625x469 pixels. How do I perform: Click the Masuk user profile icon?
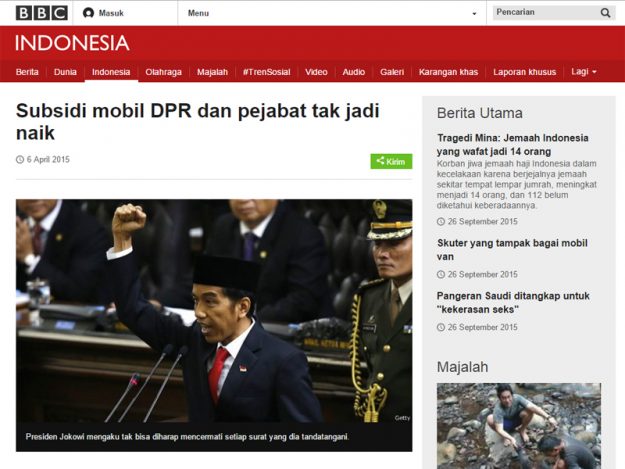click(x=88, y=13)
